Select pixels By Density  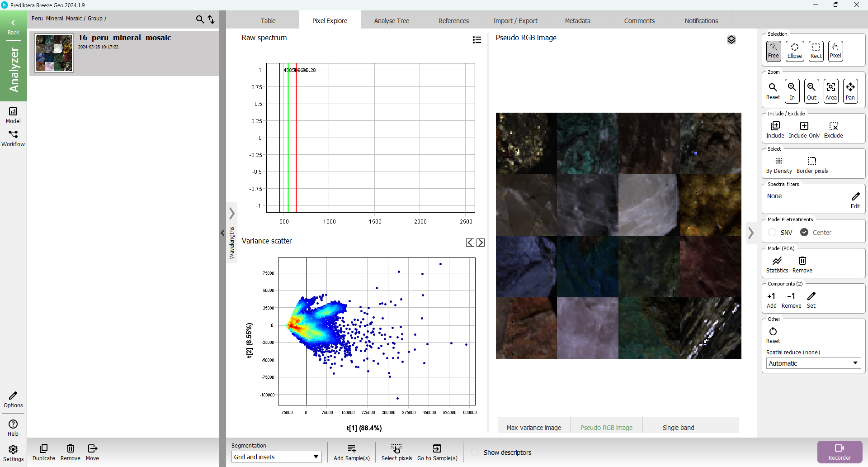778,165
